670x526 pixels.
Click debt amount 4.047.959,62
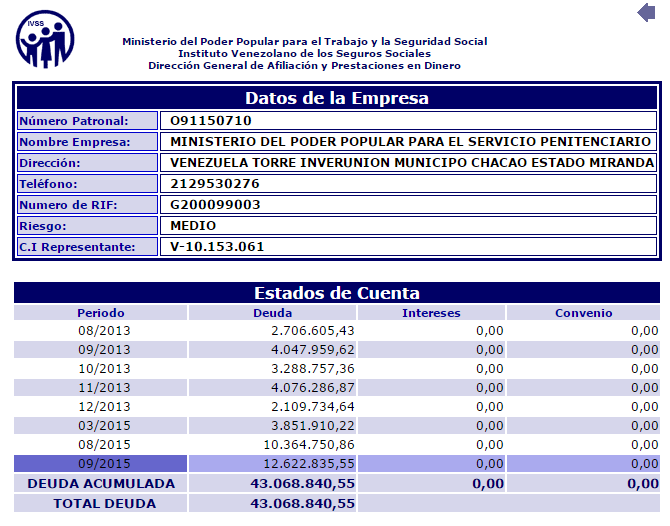tap(313, 350)
